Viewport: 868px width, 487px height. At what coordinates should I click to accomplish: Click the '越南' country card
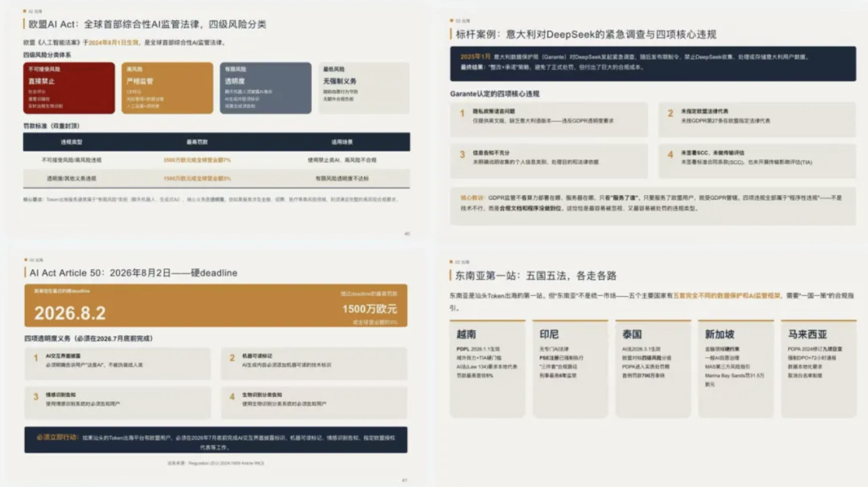[487, 368]
